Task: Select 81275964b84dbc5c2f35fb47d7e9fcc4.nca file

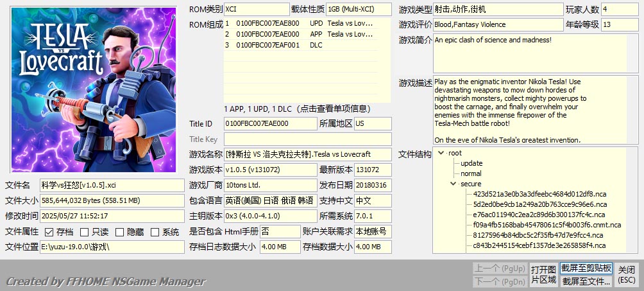Action: (538, 235)
